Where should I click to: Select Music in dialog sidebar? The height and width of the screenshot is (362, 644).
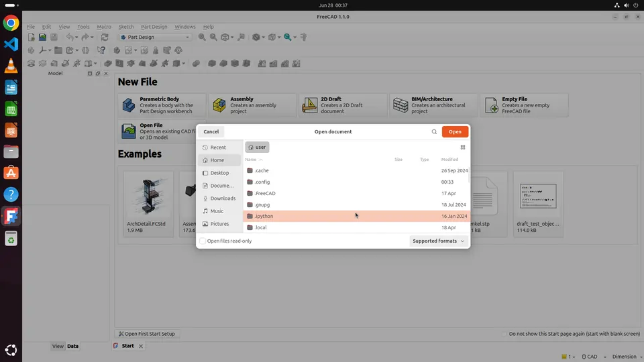(219, 211)
